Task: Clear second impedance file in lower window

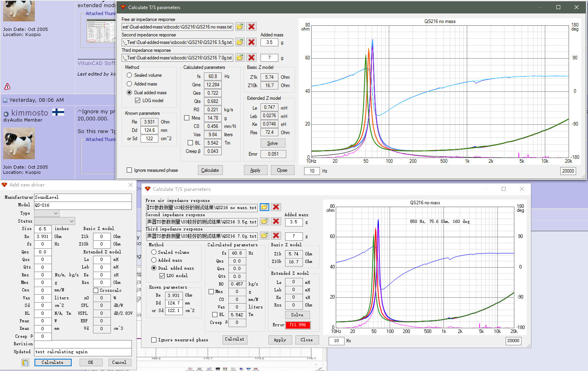Action: click(276, 221)
